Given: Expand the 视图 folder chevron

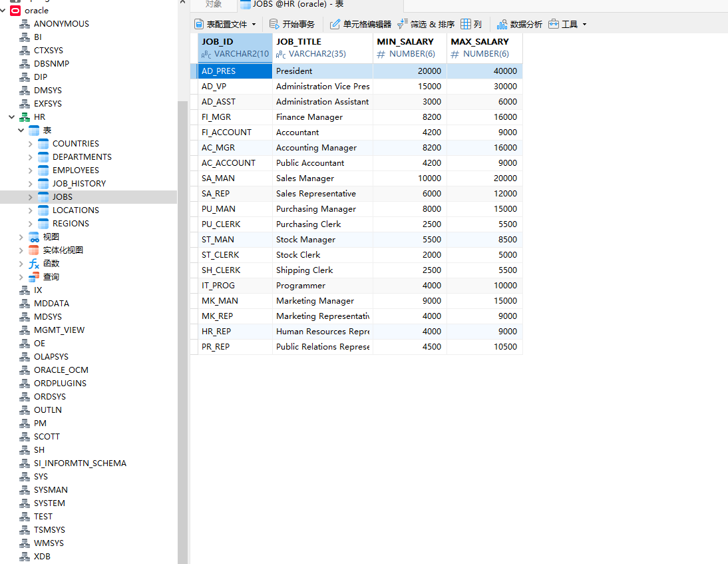Looking at the screenshot, I should tap(21, 237).
